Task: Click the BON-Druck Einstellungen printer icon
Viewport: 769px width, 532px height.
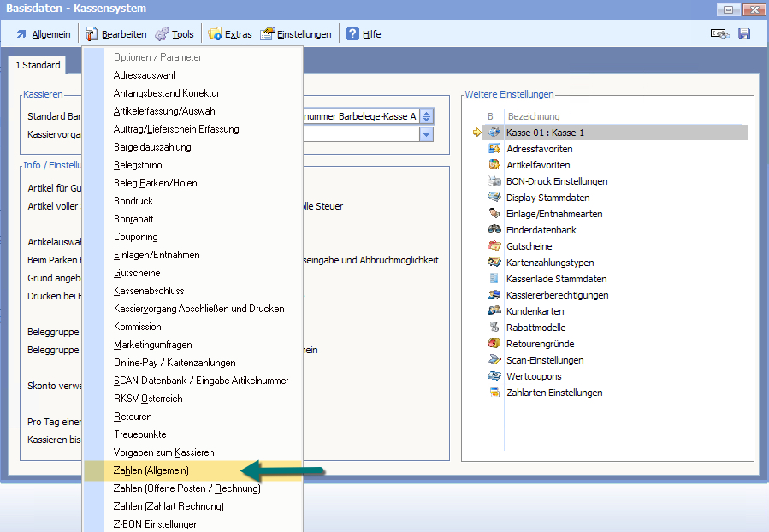Action: tap(494, 181)
